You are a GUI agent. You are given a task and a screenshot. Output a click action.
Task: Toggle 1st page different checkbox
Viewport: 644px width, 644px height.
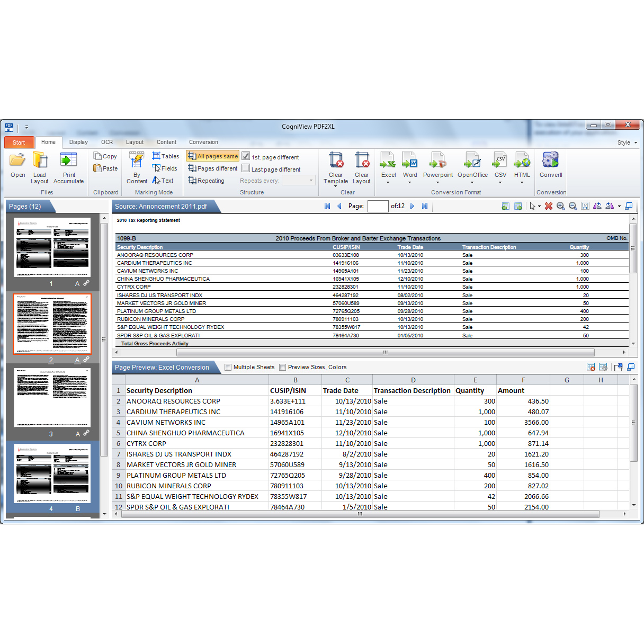[246, 156]
